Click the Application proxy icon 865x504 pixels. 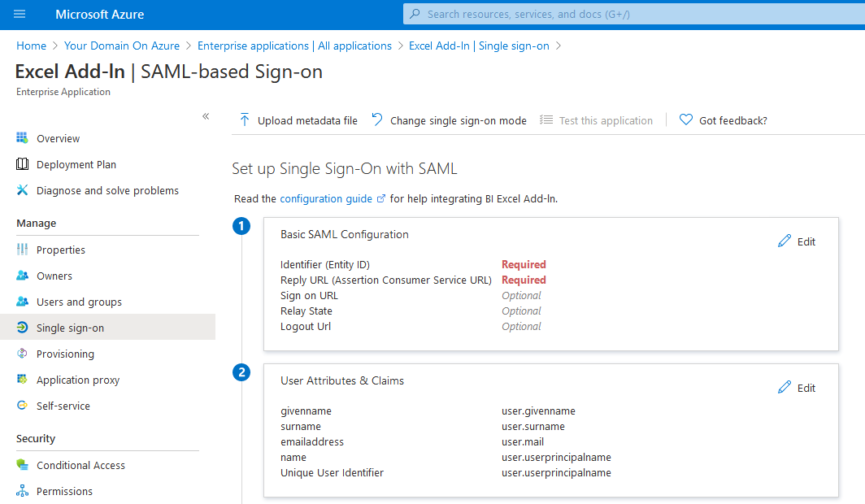(23, 380)
